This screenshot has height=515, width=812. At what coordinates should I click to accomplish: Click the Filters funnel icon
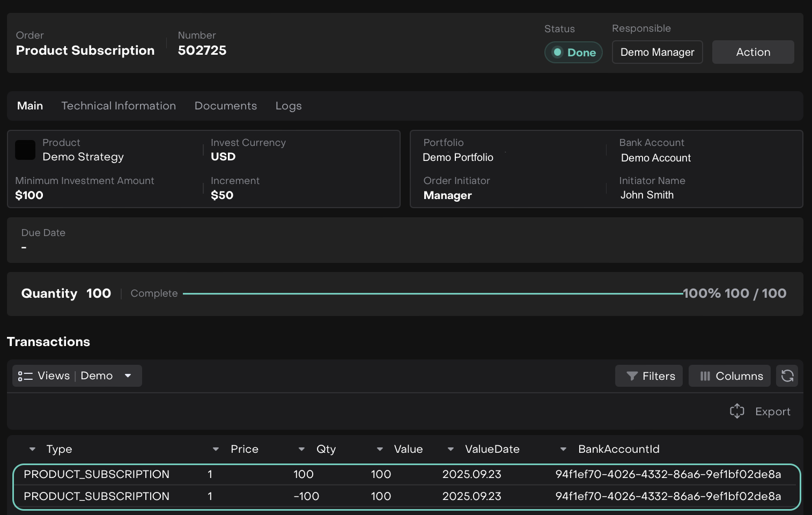(x=632, y=376)
